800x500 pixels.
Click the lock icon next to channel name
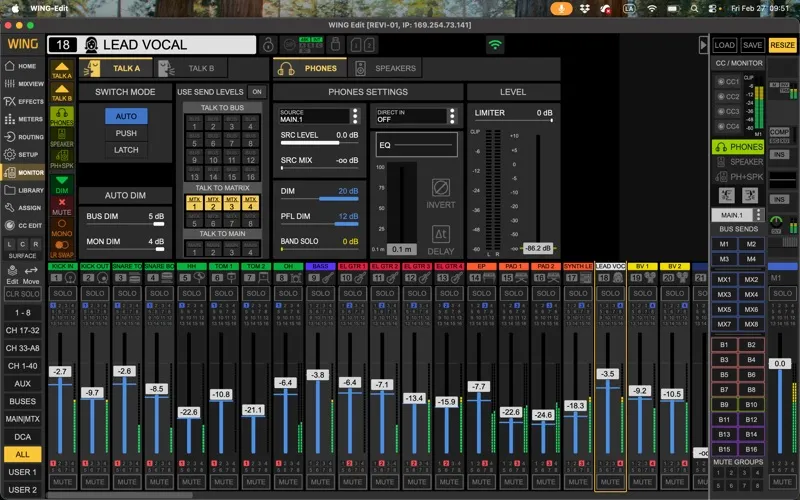coord(268,45)
